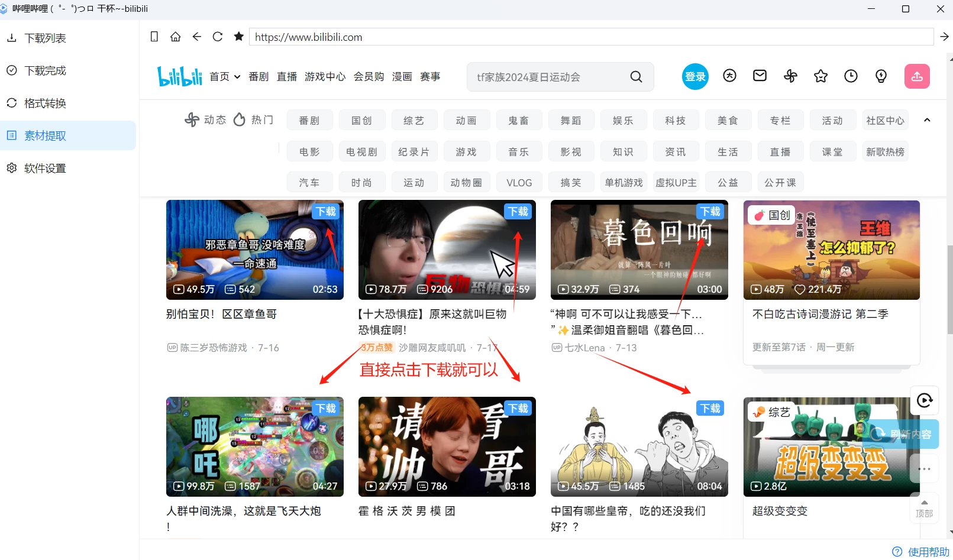Open 番剧 in top navigation
The image size is (953, 560).
[259, 77]
